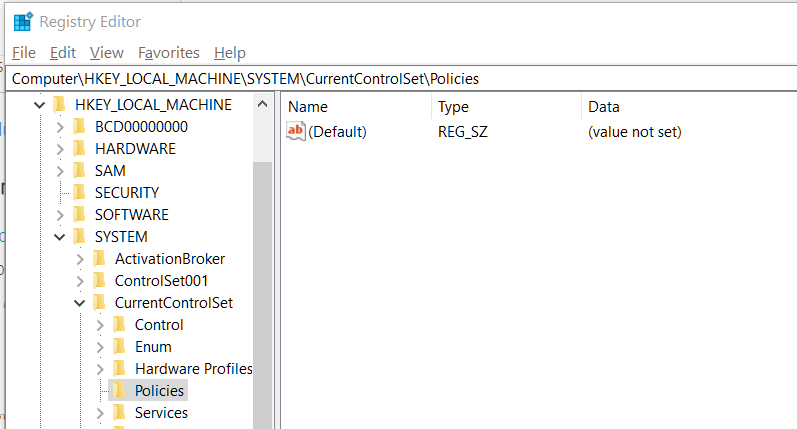Viewport: 797px width, 429px height.
Task: Open the View menu
Action: tap(107, 53)
